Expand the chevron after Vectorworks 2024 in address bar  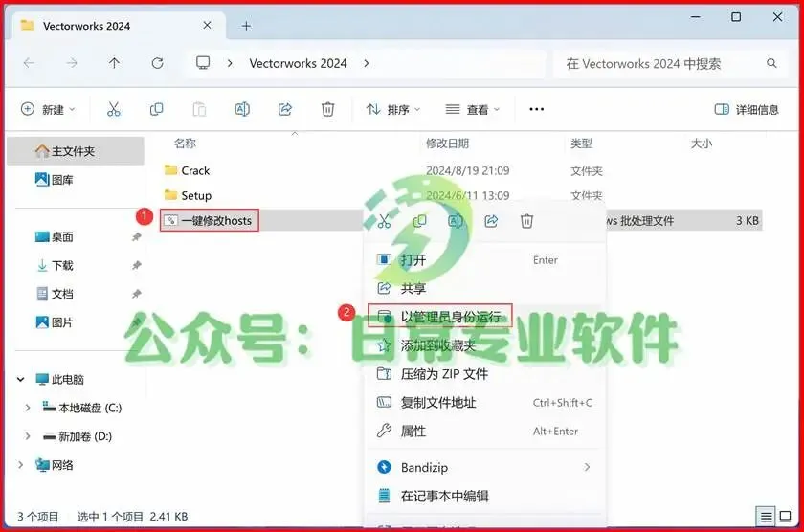point(366,63)
